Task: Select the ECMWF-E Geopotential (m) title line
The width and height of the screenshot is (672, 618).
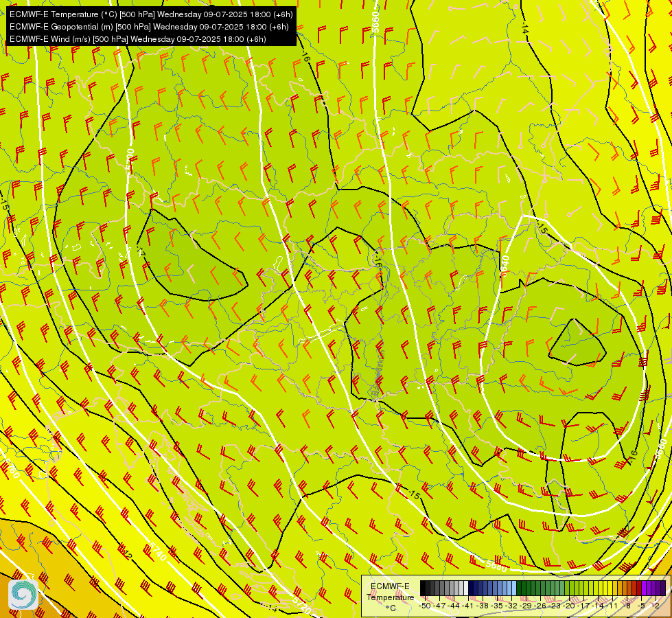Action: (149, 27)
